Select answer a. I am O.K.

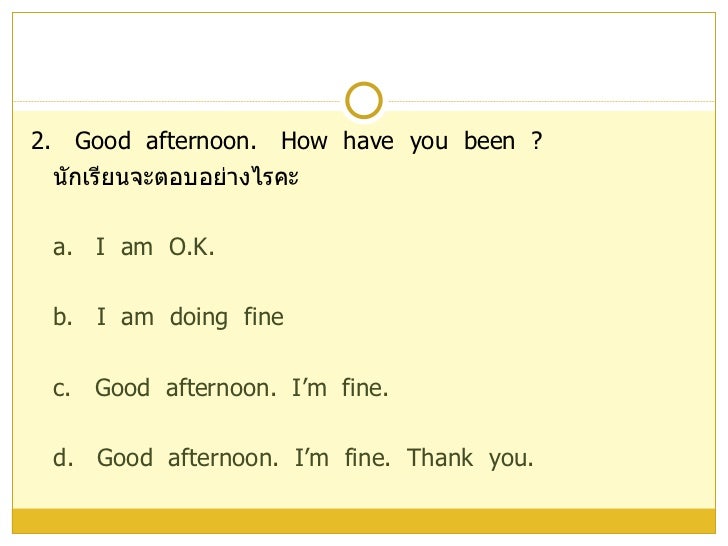point(134,247)
